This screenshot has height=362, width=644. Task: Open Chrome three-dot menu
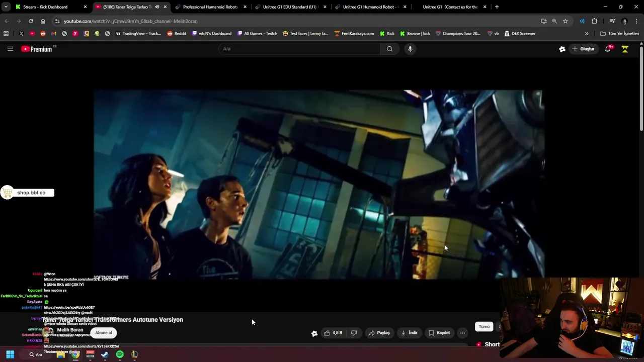(x=637, y=21)
